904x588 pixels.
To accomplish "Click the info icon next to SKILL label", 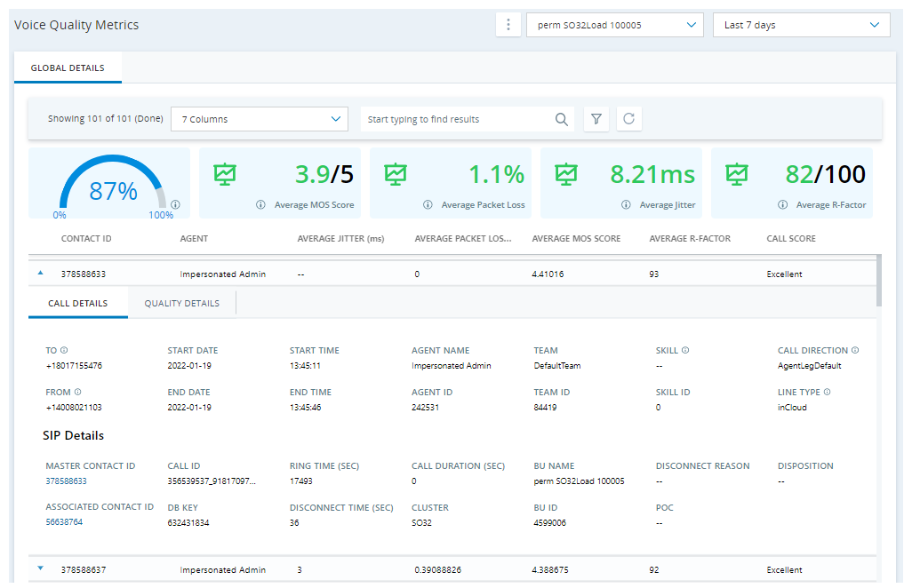I will click(x=685, y=350).
